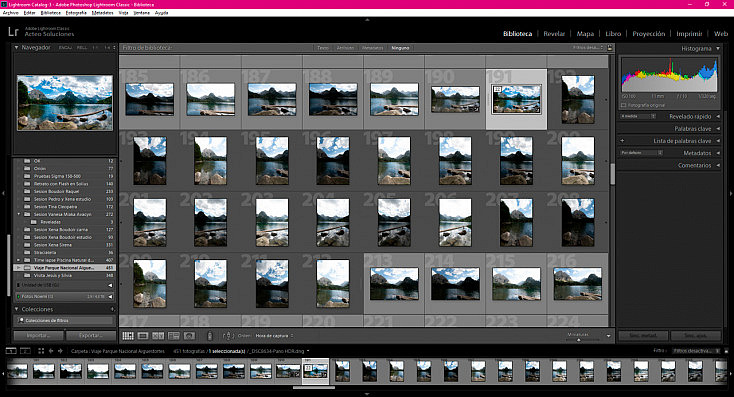The width and height of the screenshot is (734, 397).
Task: Click filmstrip left scroll arrow
Action: tap(3, 373)
